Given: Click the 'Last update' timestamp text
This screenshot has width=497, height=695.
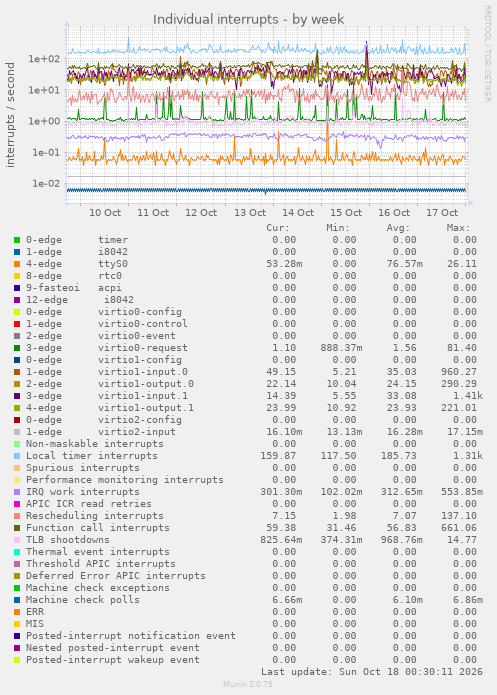Looking at the screenshot, I should (372, 672).
